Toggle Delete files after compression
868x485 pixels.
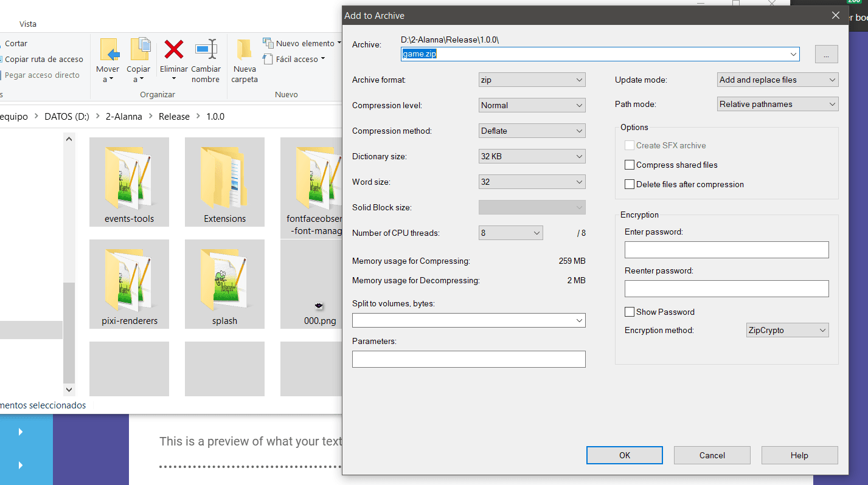(x=630, y=185)
